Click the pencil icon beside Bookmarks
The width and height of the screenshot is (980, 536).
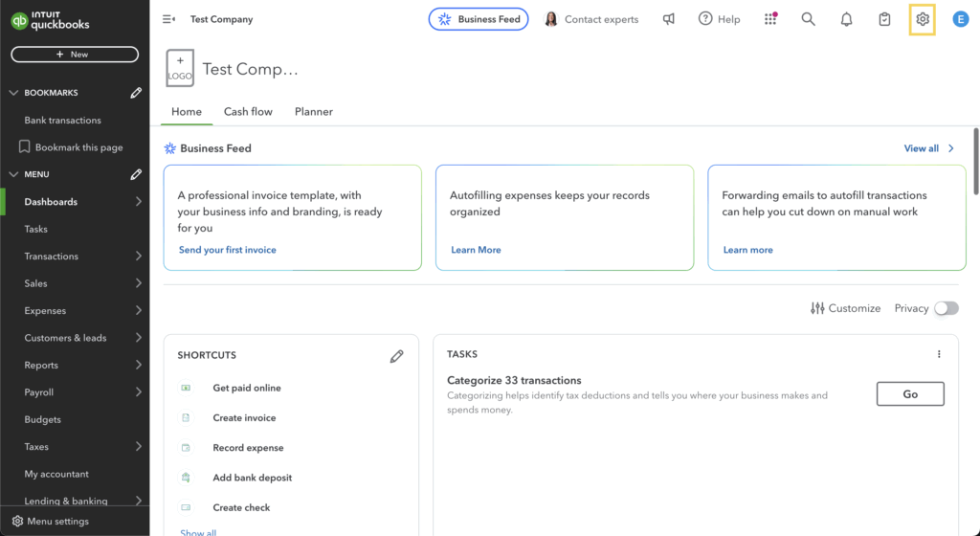coord(136,93)
